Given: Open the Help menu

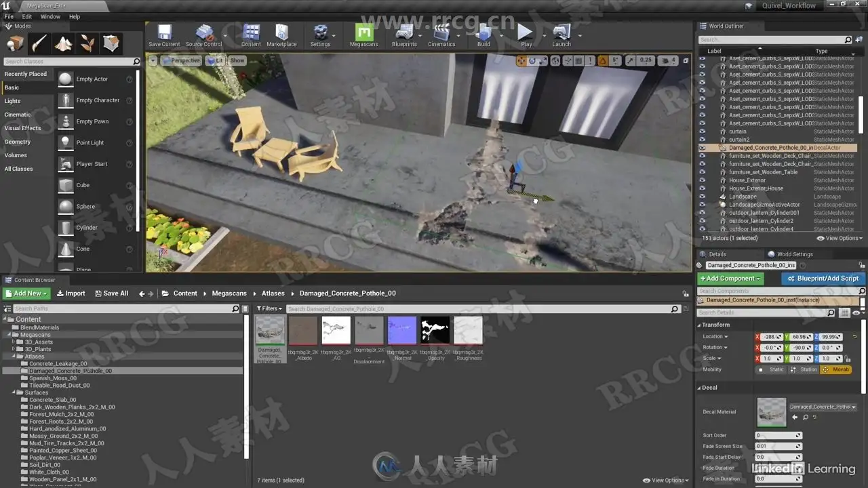Looking at the screenshot, I should 75,16.
